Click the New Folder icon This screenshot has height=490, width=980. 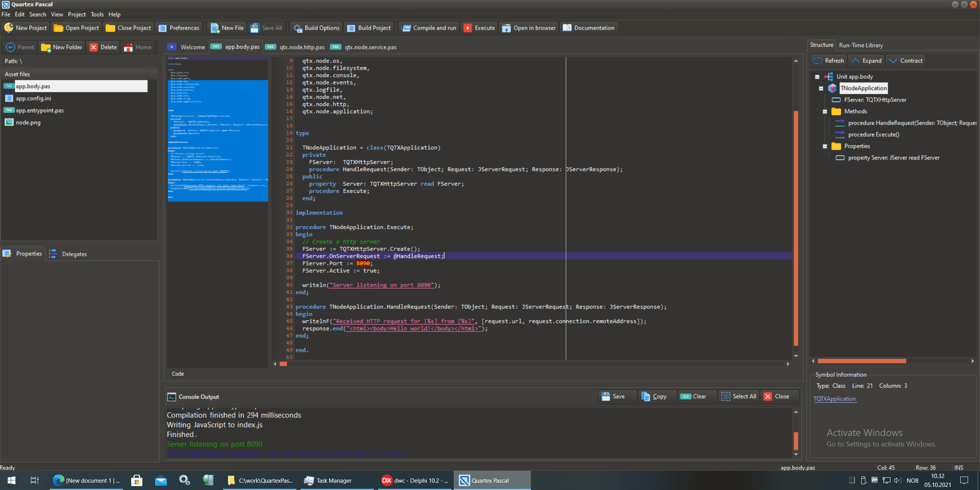click(46, 47)
